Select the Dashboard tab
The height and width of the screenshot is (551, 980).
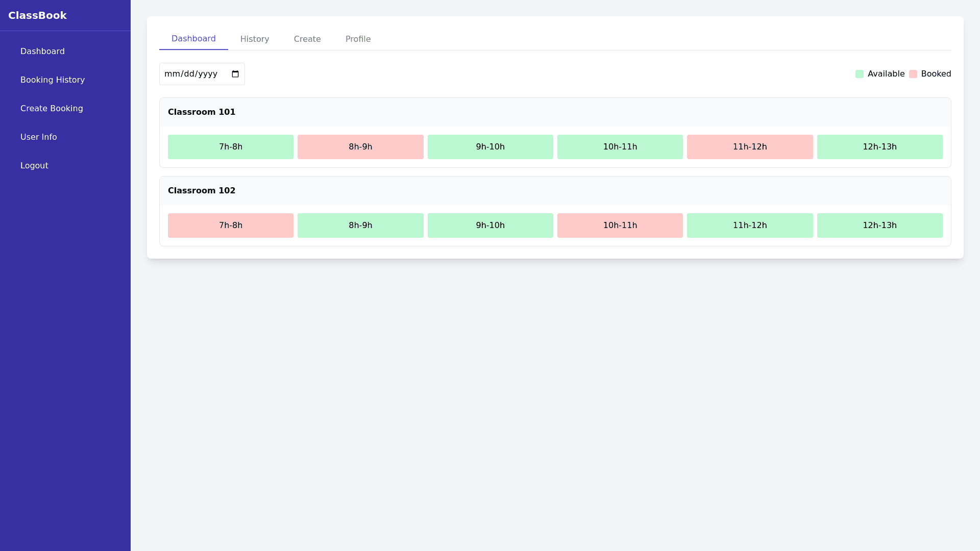(193, 39)
